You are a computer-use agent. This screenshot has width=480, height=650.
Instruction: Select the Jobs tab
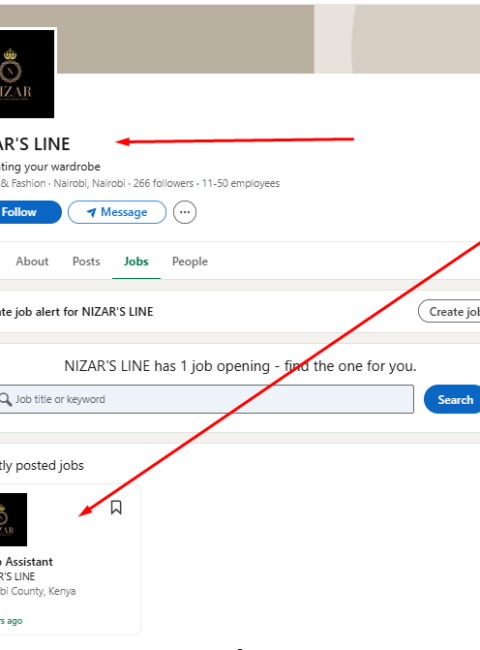pos(136,262)
